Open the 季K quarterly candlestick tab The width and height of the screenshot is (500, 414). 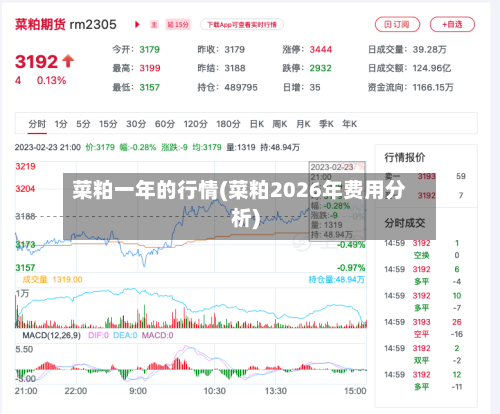[326, 124]
